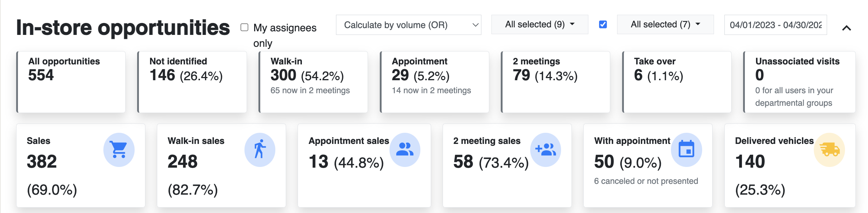This screenshot has height=213, width=868.
Task: Select the All opportunities card
Action: [x=71, y=82]
